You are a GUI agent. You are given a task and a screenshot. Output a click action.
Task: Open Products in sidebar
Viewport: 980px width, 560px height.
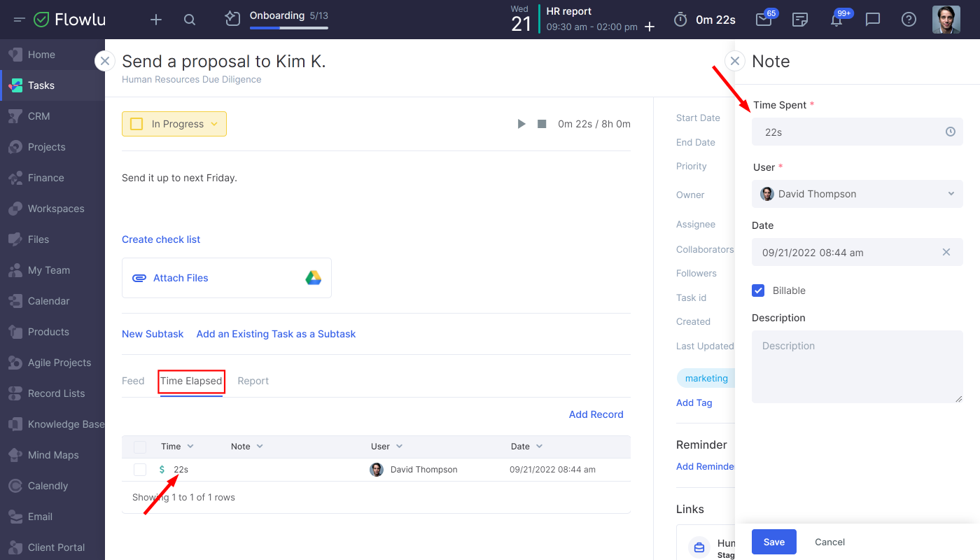[52, 332]
